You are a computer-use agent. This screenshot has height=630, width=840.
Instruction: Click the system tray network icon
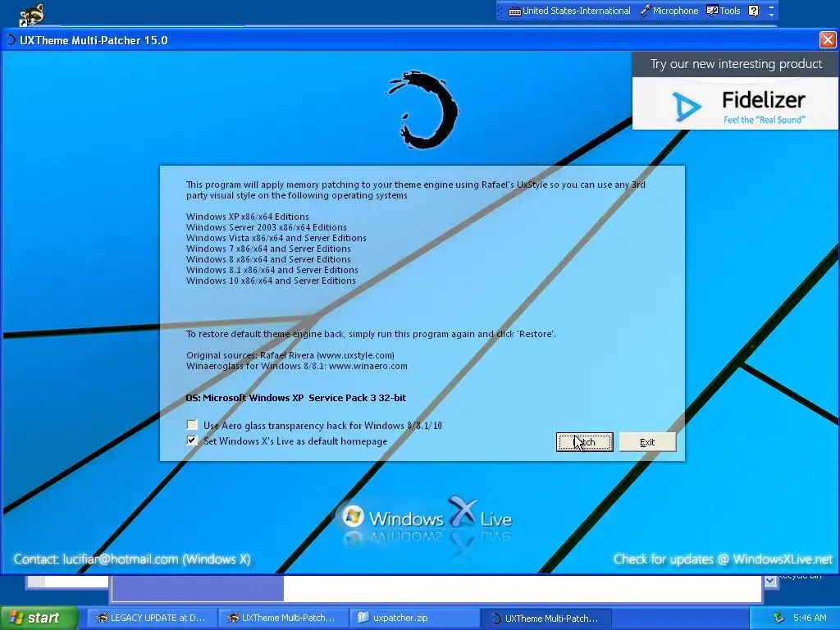tap(778, 618)
